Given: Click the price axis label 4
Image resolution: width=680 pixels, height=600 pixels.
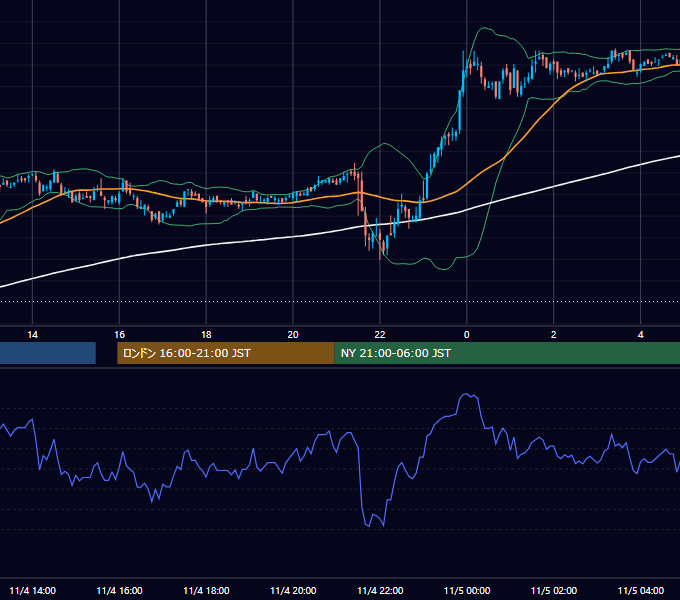Looking at the screenshot, I should coord(641,334).
